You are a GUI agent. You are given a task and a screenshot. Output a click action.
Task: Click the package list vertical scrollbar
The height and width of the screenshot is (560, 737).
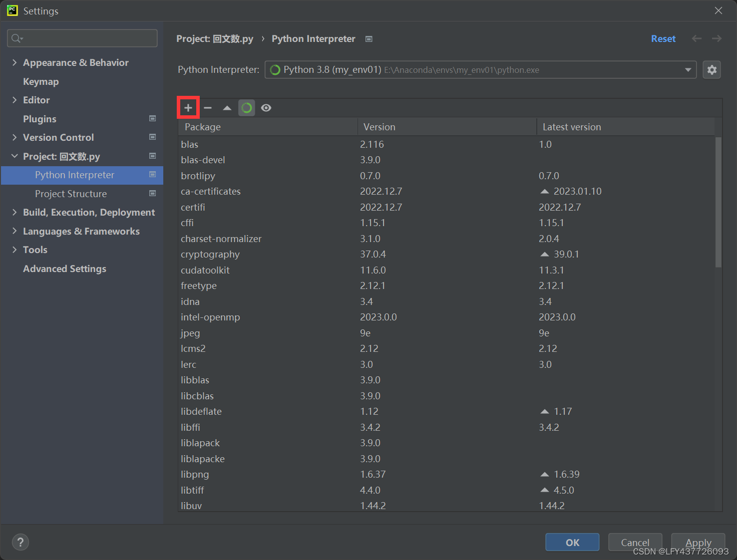click(x=718, y=202)
